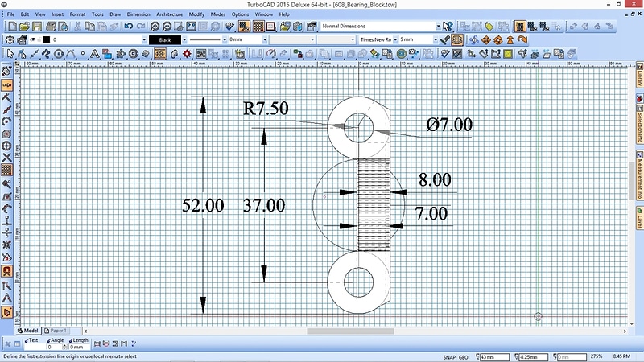Image resolution: width=644 pixels, height=362 pixels.
Task: Open the Black color dropdown
Action: pyautogui.click(x=184, y=39)
